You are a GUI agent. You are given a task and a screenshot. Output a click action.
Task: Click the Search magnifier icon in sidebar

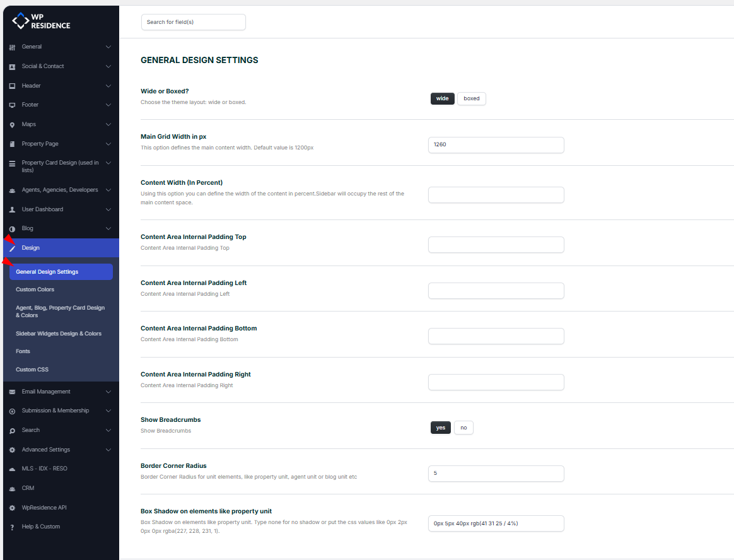pyautogui.click(x=12, y=431)
